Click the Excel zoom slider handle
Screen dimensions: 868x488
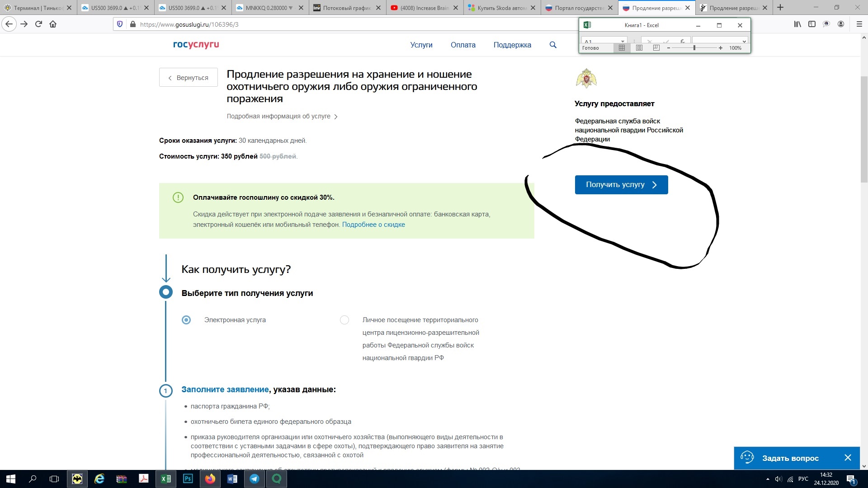pyautogui.click(x=694, y=48)
